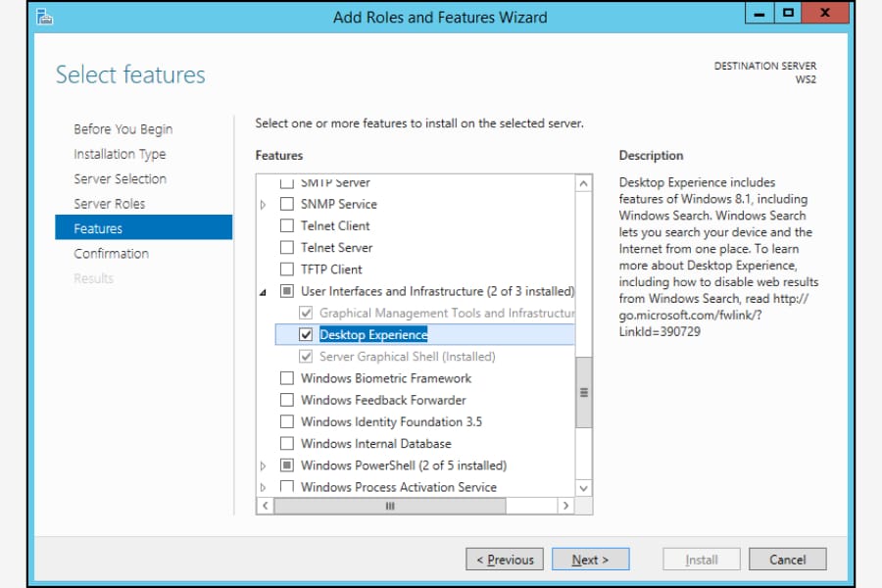Select the Features step in sidebar
The height and width of the screenshot is (588, 882).
(x=143, y=227)
